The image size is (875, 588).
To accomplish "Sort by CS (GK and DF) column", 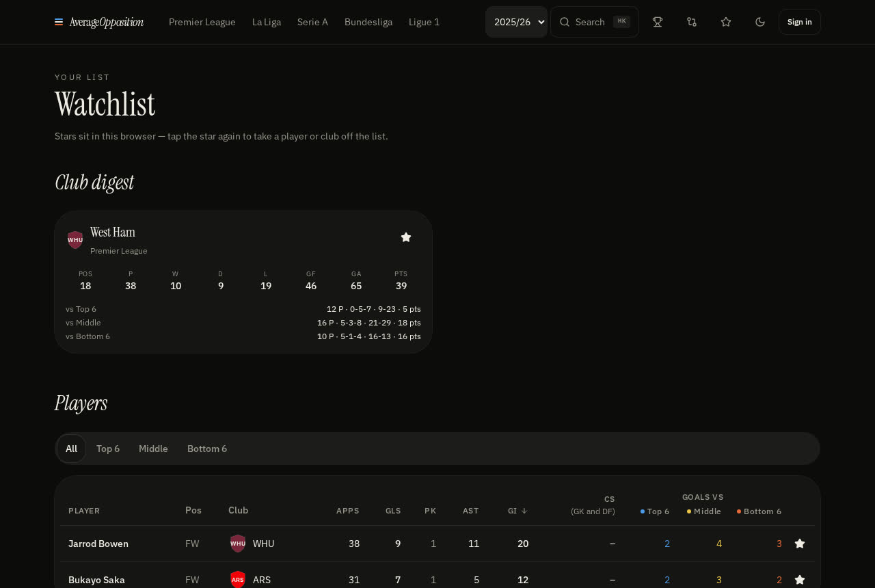I will (593, 505).
